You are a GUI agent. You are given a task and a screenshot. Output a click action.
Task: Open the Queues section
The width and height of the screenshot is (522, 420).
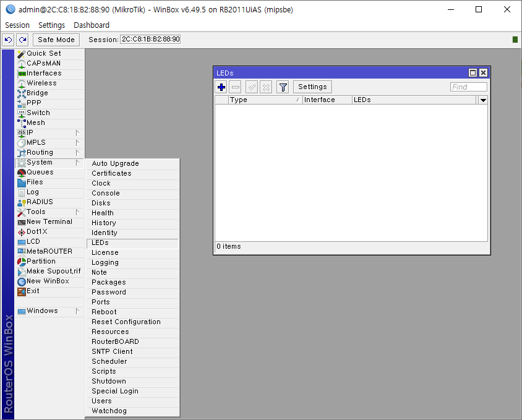coord(49,172)
